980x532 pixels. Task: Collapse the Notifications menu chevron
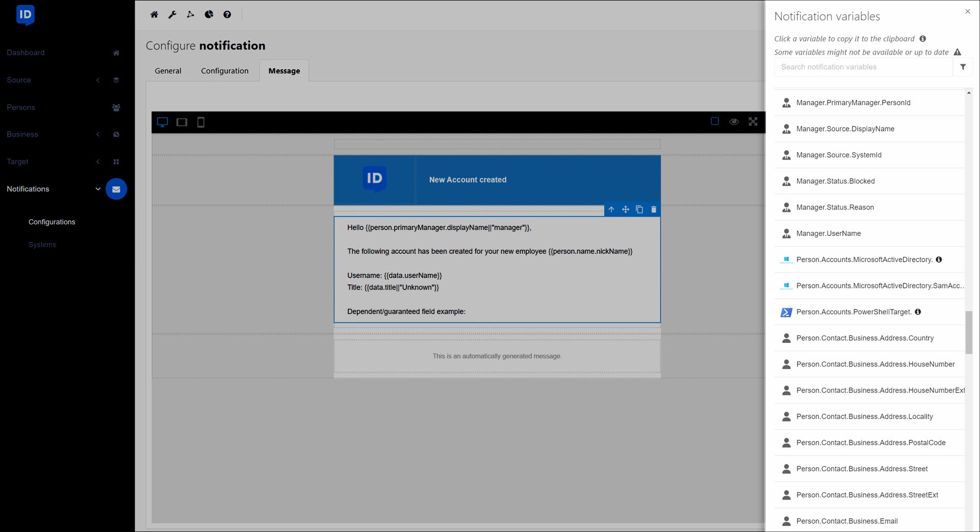pos(98,189)
